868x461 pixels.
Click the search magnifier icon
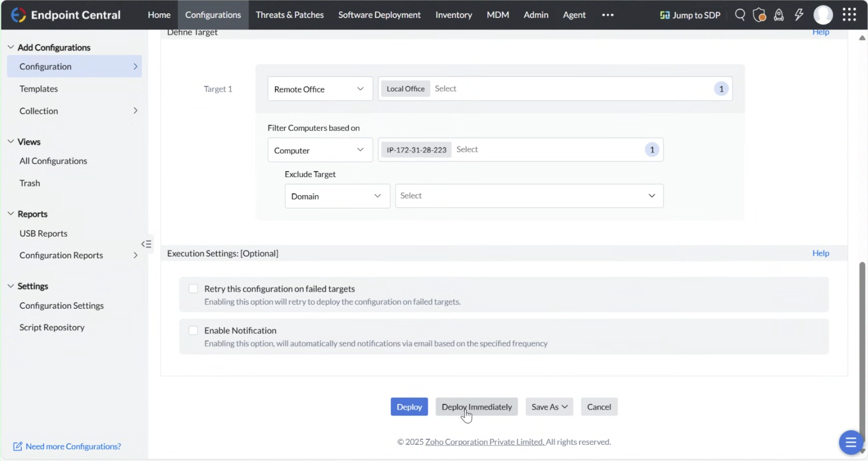tap(740, 15)
